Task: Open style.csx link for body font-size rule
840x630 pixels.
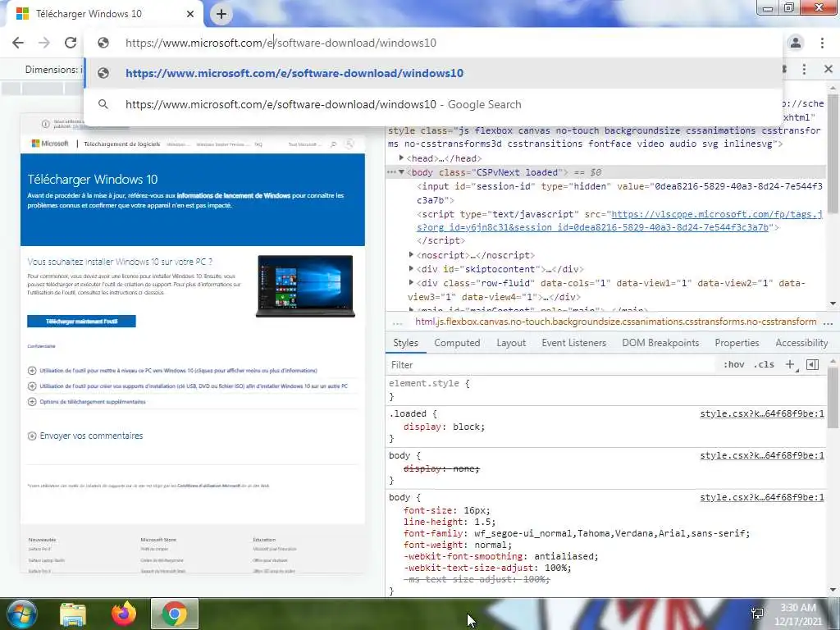Action: pyautogui.click(x=762, y=497)
